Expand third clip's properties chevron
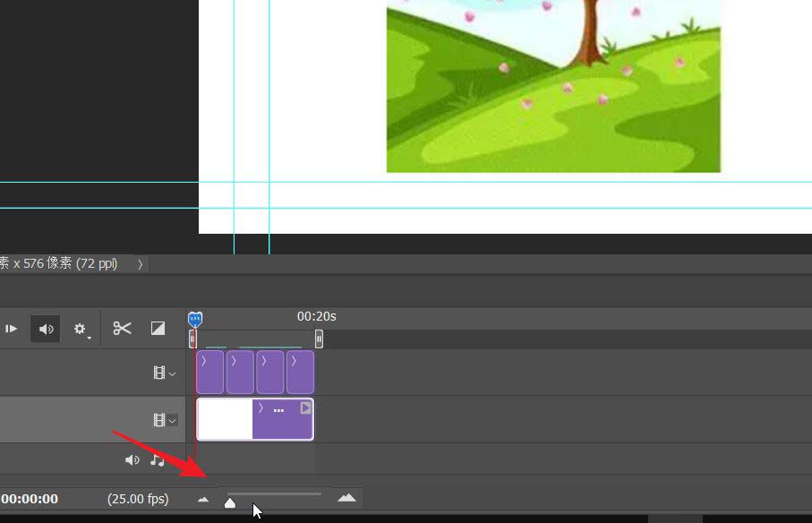The image size is (812, 523). point(264,361)
